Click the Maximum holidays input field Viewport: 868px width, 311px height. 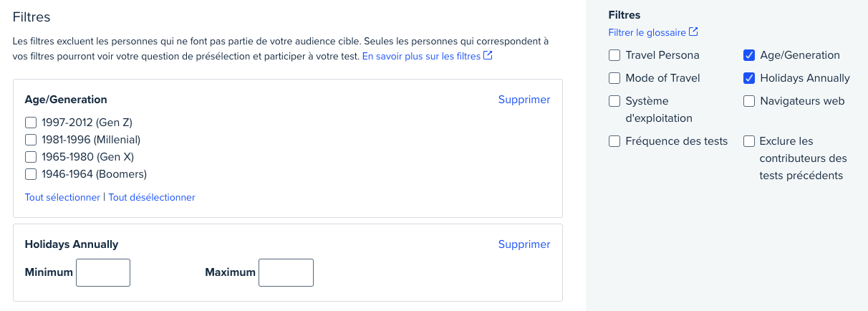[286, 272]
